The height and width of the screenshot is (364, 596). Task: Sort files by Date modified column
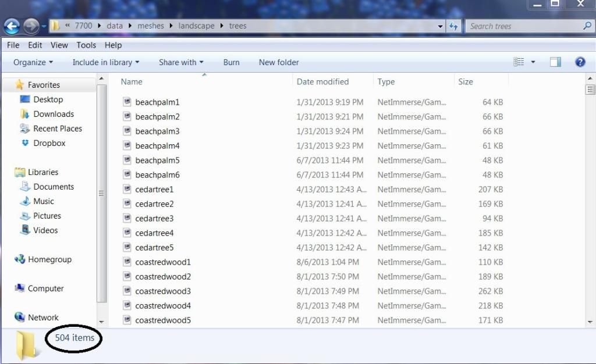pos(323,82)
